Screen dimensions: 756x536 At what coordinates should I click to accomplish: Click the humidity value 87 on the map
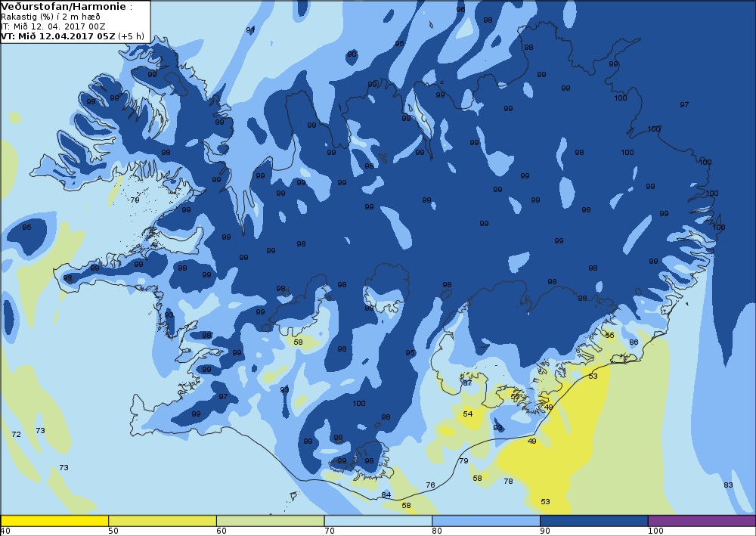pyautogui.click(x=466, y=383)
